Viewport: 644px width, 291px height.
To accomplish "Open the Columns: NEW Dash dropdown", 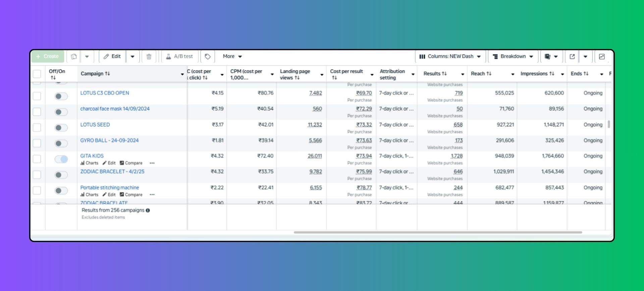I will [x=450, y=56].
